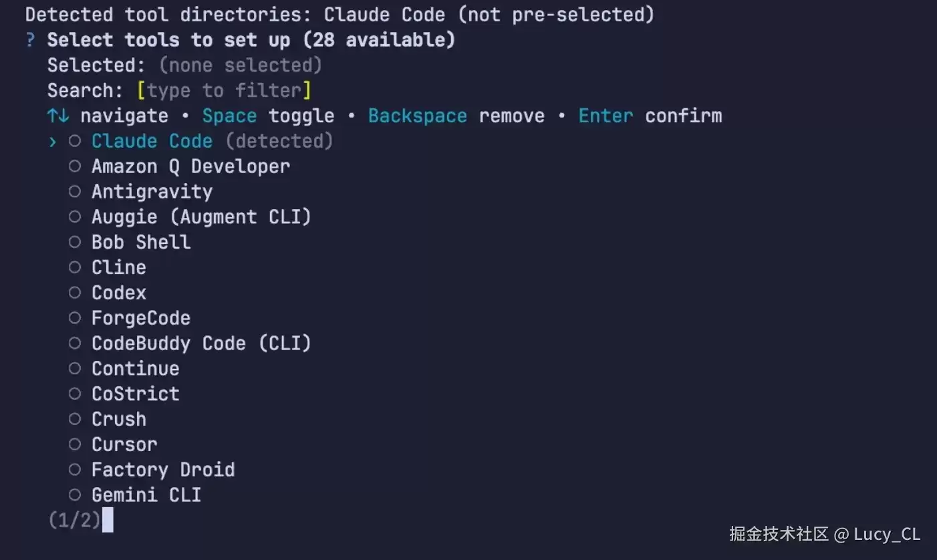
Task: Toggle the Crush tool circle
Action: tap(75, 419)
